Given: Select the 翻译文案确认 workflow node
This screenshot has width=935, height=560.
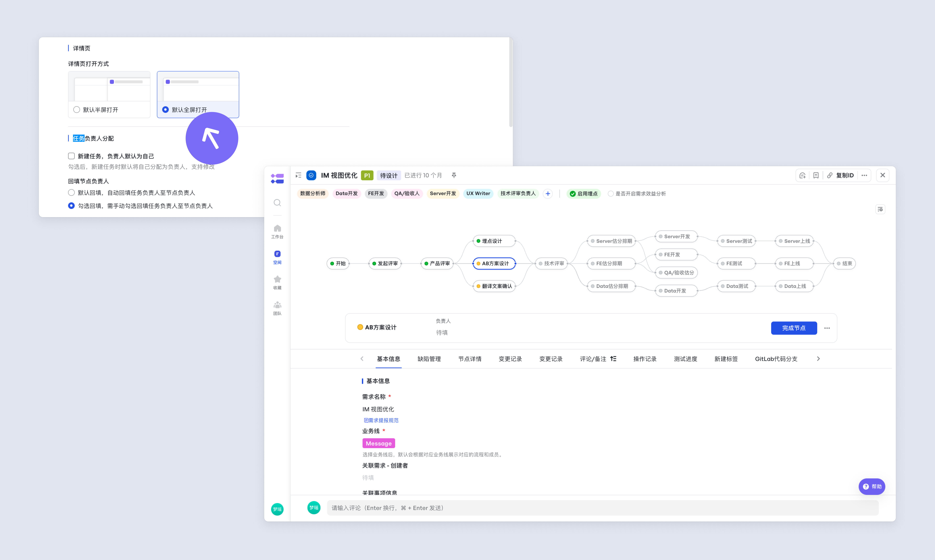Looking at the screenshot, I should pyautogui.click(x=494, y=286).
